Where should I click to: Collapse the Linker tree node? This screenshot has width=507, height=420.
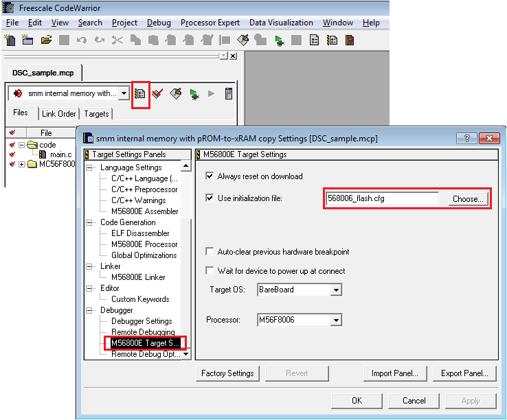click(89, 266)
